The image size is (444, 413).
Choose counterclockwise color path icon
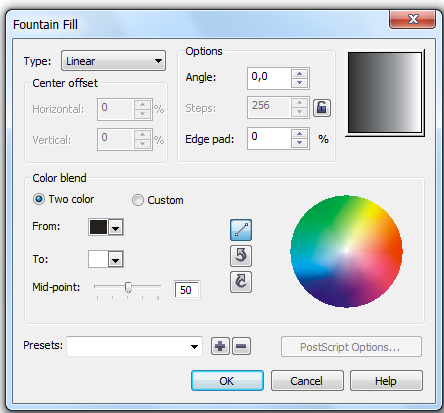[x=241, y=256]
